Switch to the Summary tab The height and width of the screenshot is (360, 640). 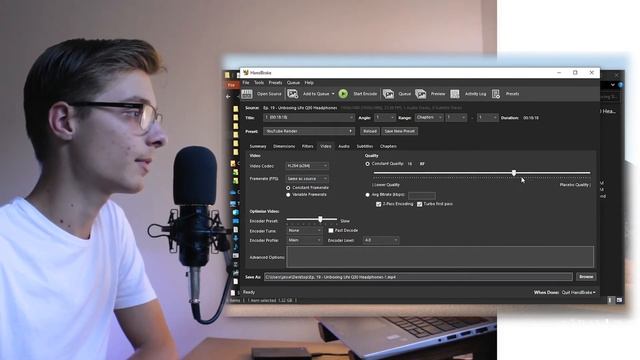[258, 146]
